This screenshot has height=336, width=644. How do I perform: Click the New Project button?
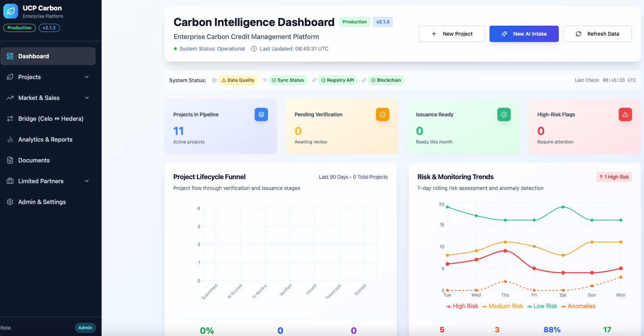pyautogui.click(x=452, y=34)
